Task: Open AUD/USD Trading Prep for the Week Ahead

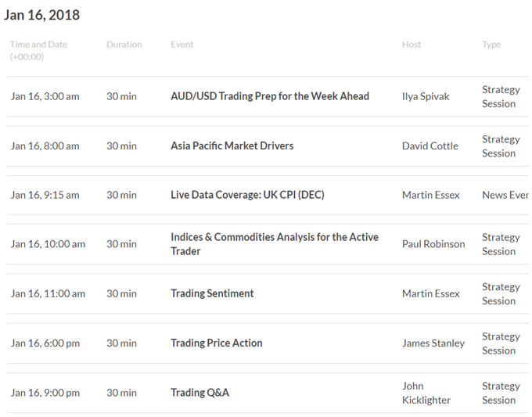Action: point(270,96)
